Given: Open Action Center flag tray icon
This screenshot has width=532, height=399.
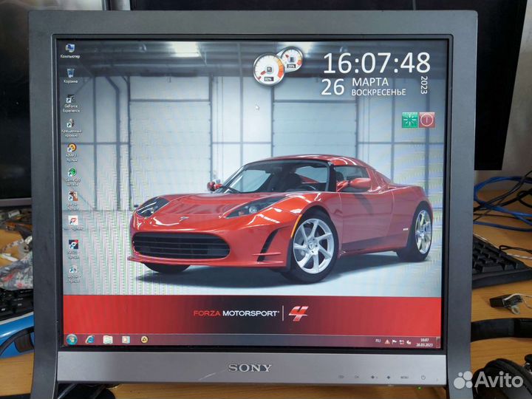Looking at the screenshot, I should (395, 342).
